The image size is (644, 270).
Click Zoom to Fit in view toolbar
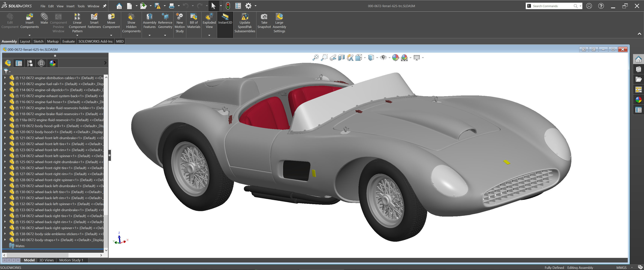(x=315, y=58)
